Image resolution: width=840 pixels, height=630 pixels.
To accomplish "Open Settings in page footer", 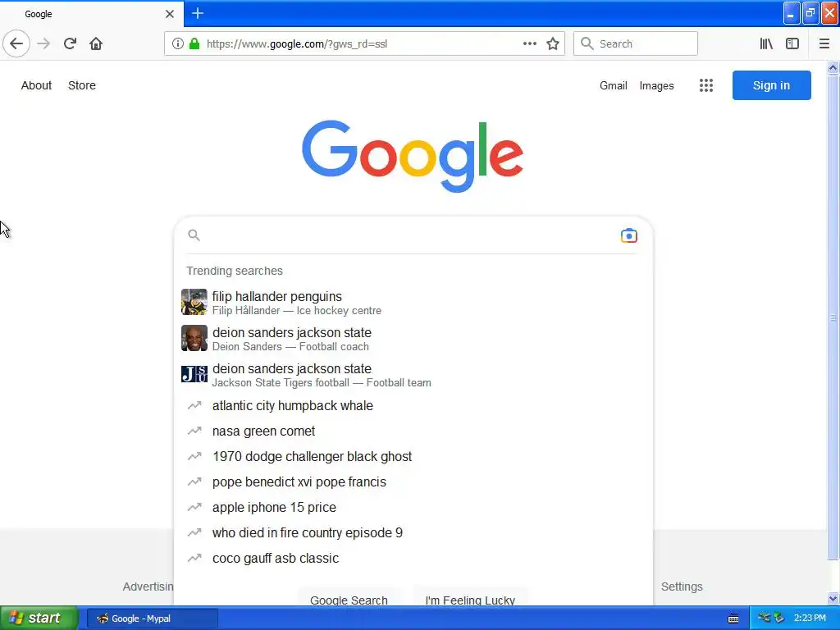I will (682, 587).
